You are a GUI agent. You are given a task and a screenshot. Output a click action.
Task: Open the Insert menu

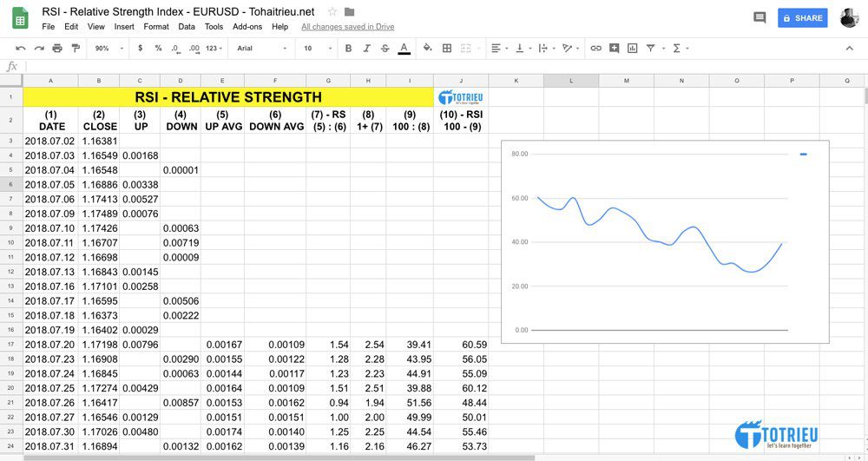coord(124,27)
